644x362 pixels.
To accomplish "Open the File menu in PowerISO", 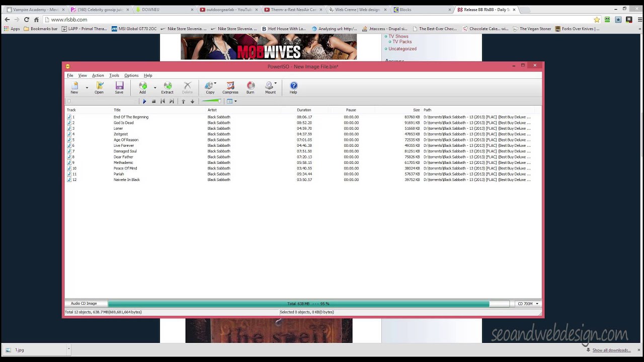I will [x=70, y=75].
